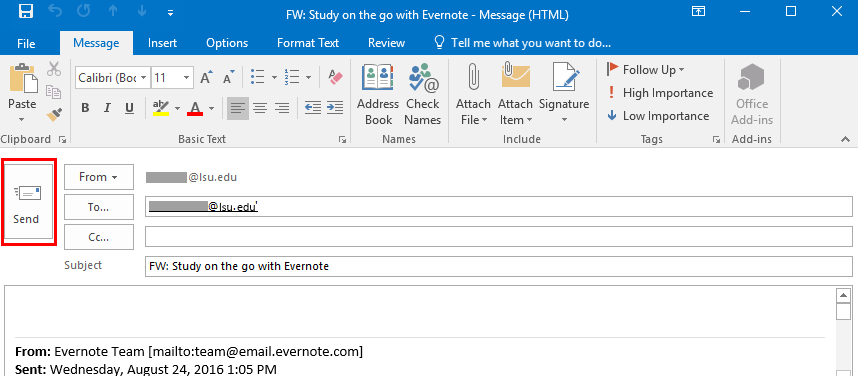Apply yellow text highlight color
This screenshot has height=376, width=858.
tap(161, 108)
